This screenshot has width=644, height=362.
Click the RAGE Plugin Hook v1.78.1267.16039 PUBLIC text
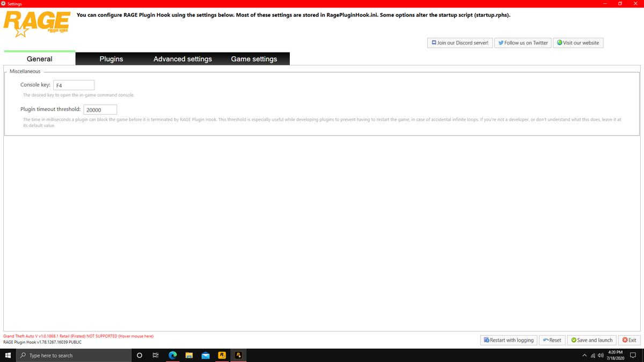42,342
